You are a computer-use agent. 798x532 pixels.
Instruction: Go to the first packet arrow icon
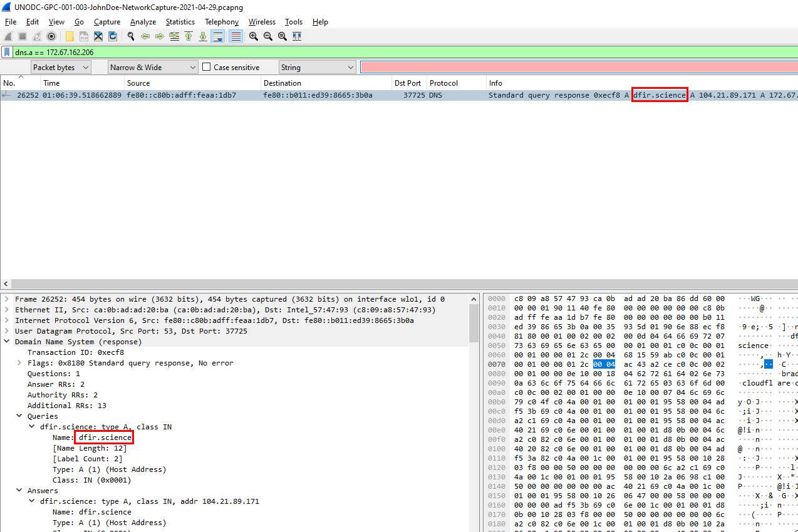tap(189, 36)
